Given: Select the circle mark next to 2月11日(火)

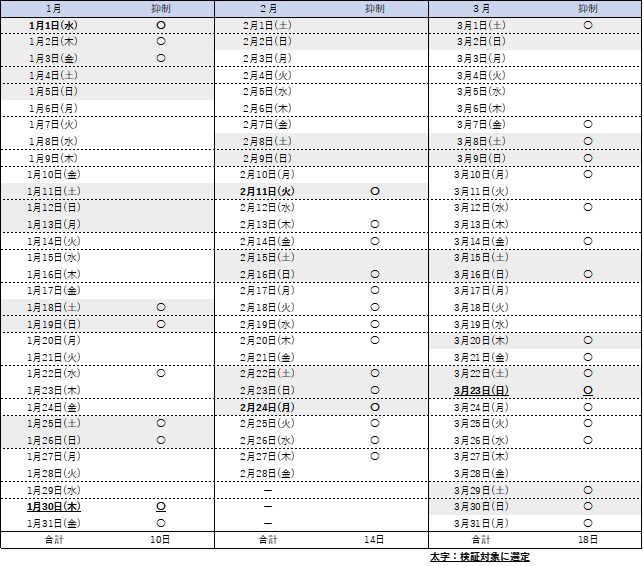Looking at the screenshot, I should [x=374, y=190].
